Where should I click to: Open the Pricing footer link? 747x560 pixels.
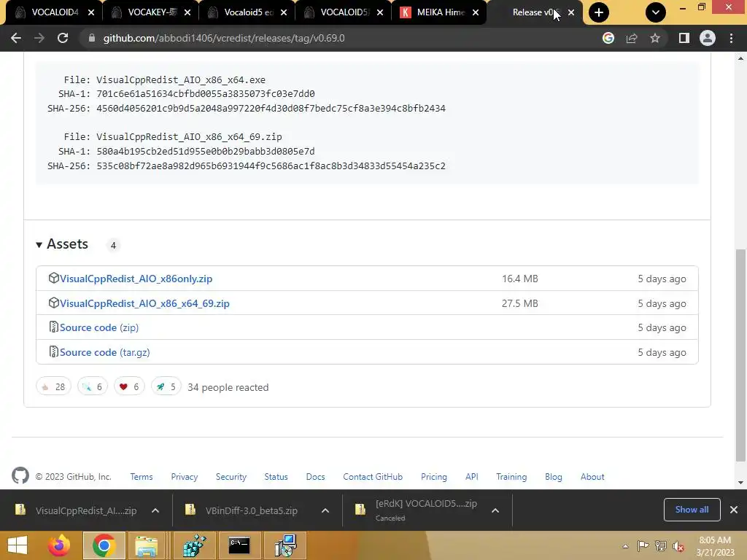(x=434, y=477)
